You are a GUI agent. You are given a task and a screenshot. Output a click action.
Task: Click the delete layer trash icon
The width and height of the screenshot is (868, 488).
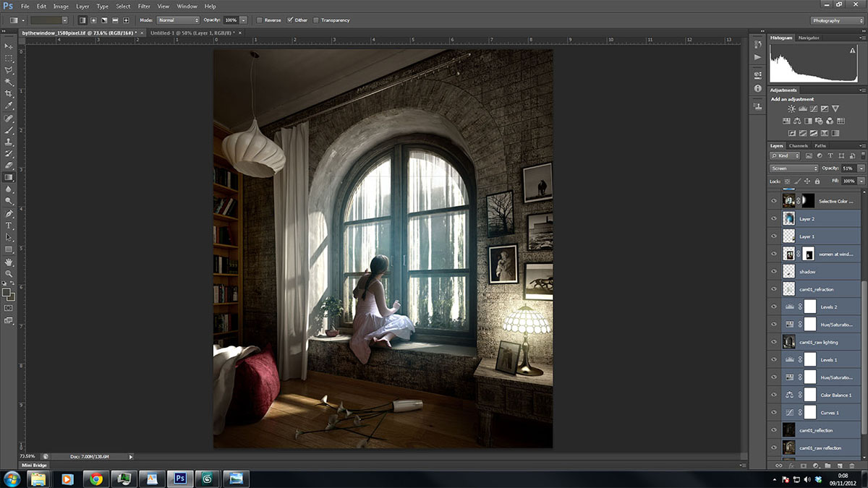point(851,466)
